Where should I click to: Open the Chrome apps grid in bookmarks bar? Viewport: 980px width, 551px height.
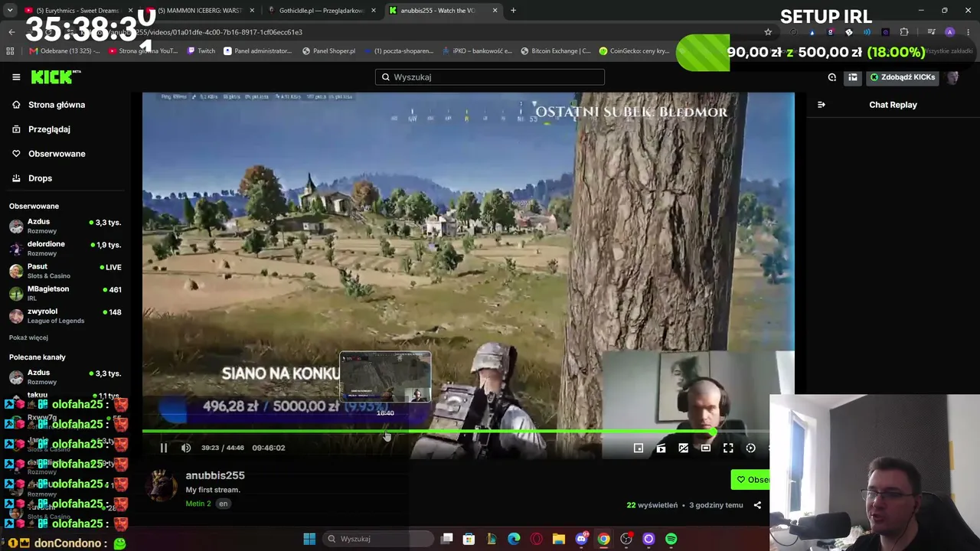(10, 51)
